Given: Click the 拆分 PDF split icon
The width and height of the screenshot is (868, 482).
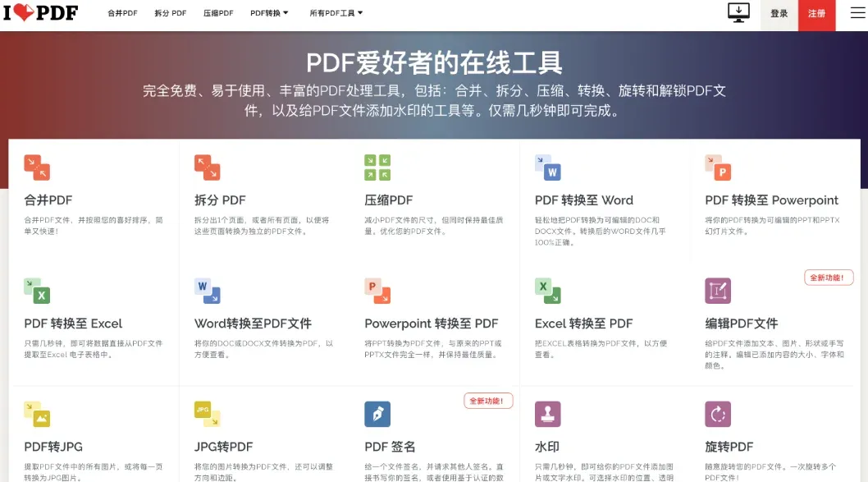Looking at the screenshot, I should (208, 168).
